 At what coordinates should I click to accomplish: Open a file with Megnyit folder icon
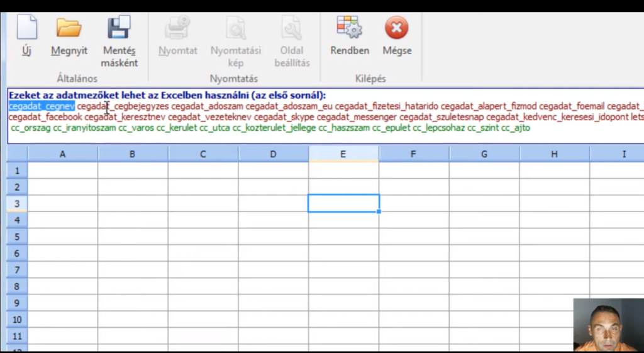pos(69,28)
